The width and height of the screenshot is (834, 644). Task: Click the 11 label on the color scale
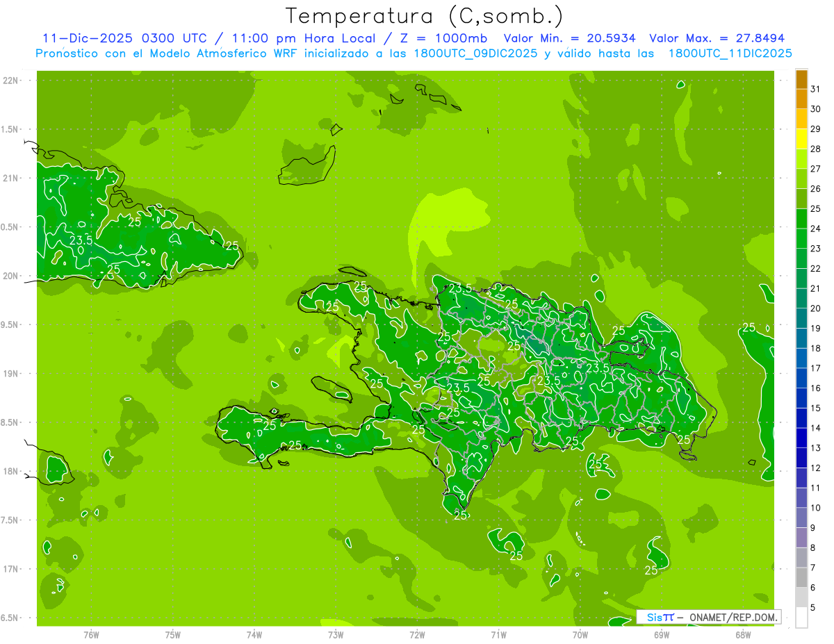click(x=816, y=488)
